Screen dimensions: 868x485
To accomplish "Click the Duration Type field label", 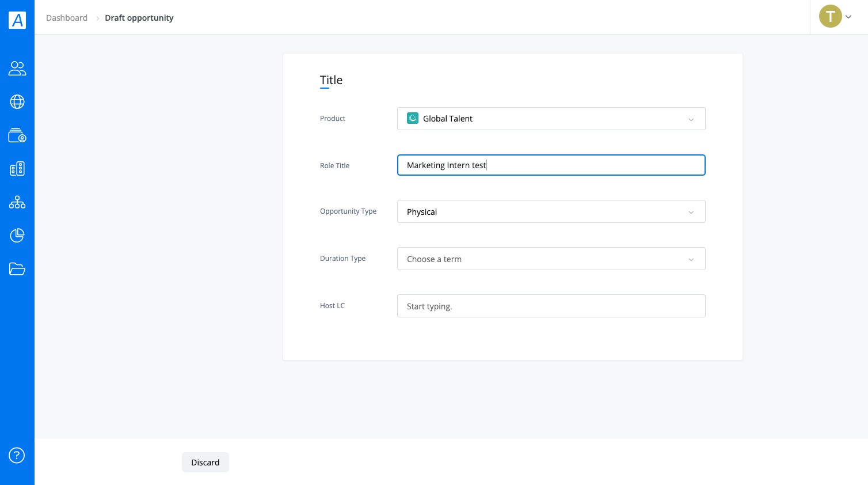I will click(342, 259).
